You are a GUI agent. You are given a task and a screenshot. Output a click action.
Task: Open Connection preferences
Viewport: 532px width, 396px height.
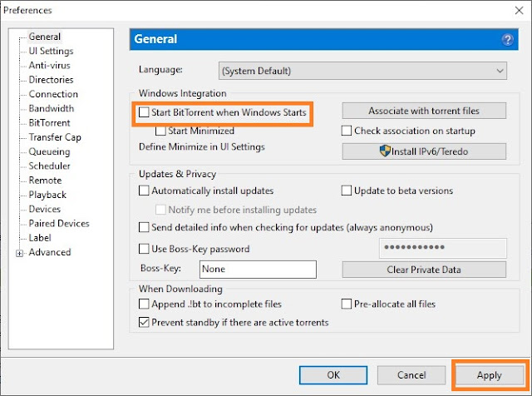(53, 94)
